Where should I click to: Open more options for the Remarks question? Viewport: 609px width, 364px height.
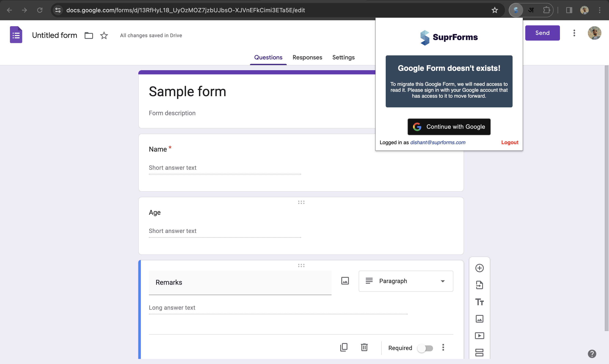coord(443,347)
